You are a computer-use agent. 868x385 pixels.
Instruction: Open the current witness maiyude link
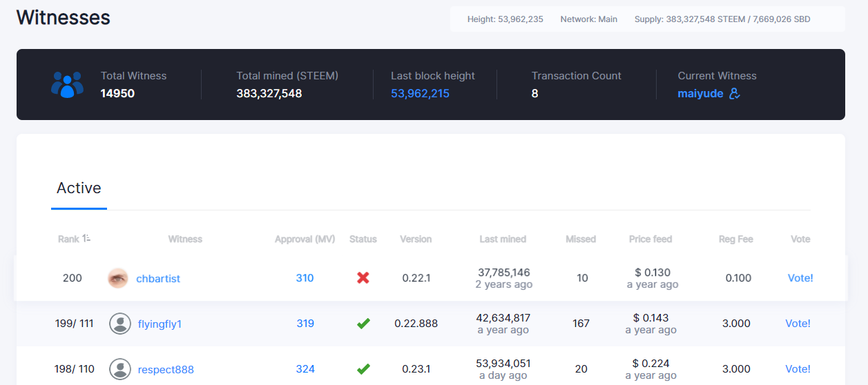(700, 93)
